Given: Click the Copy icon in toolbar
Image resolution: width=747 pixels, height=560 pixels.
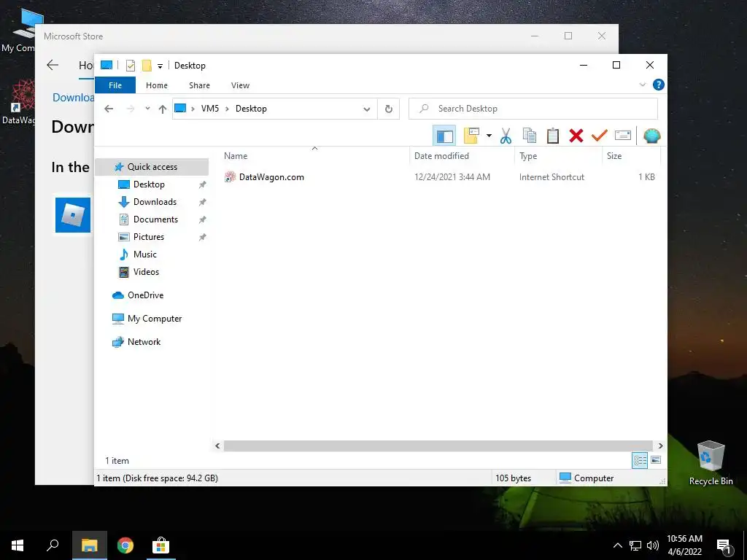Looking at the screenshot, I should [x=530, y=136].
